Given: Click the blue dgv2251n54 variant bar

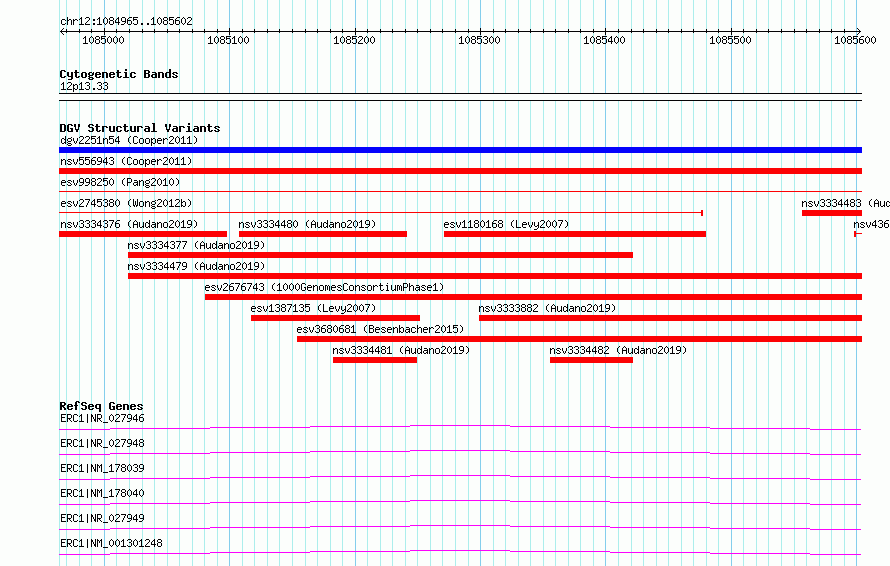Looking at the screenshot, I should (x=460, y=150).
